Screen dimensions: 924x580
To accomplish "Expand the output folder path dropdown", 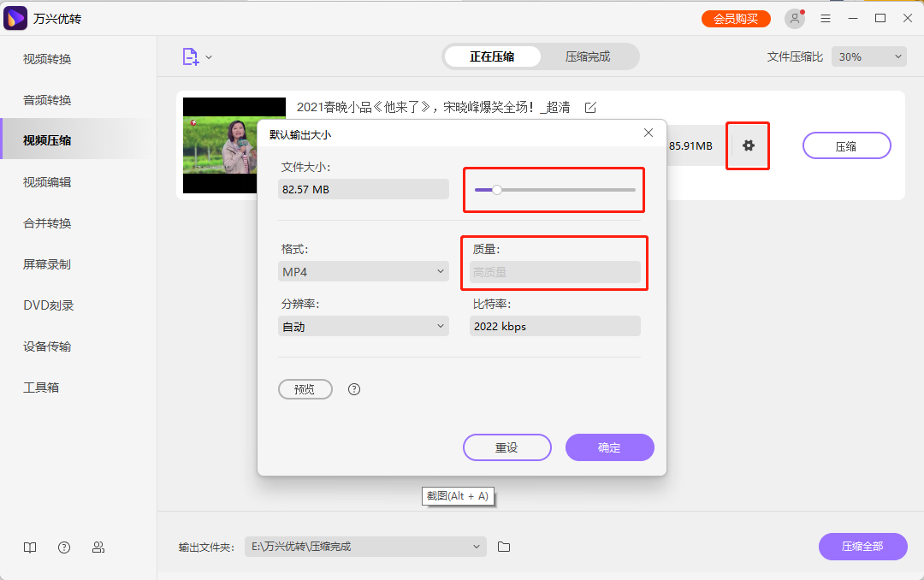I will tap(477, 547).
